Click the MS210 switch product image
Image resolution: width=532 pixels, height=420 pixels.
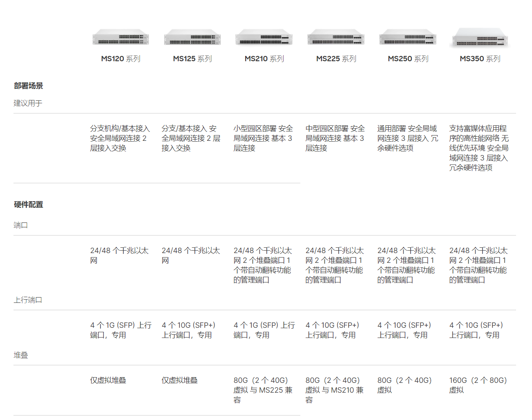[x=264, y=37]
